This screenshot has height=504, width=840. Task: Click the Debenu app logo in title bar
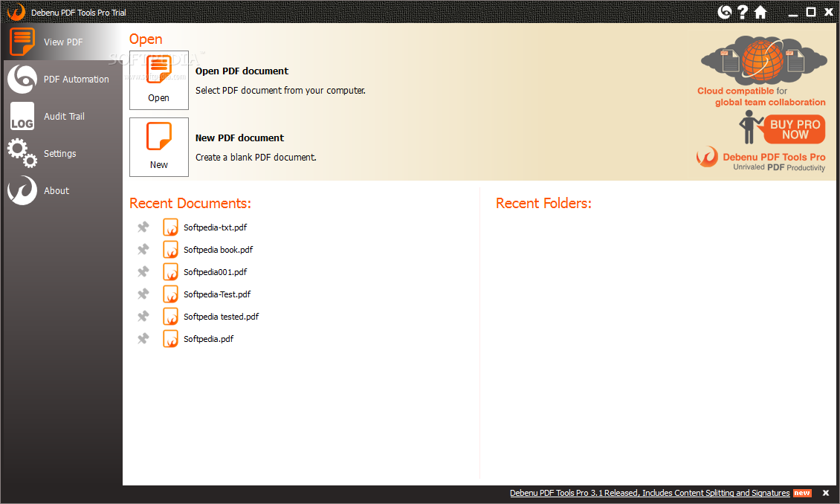(16, 12)
